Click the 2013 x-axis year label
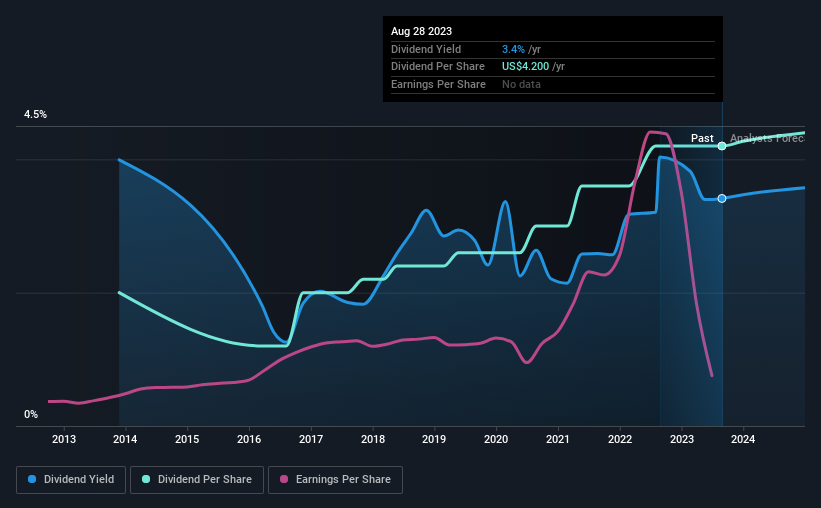The image size is (821, 508). (x=64, y=439)
